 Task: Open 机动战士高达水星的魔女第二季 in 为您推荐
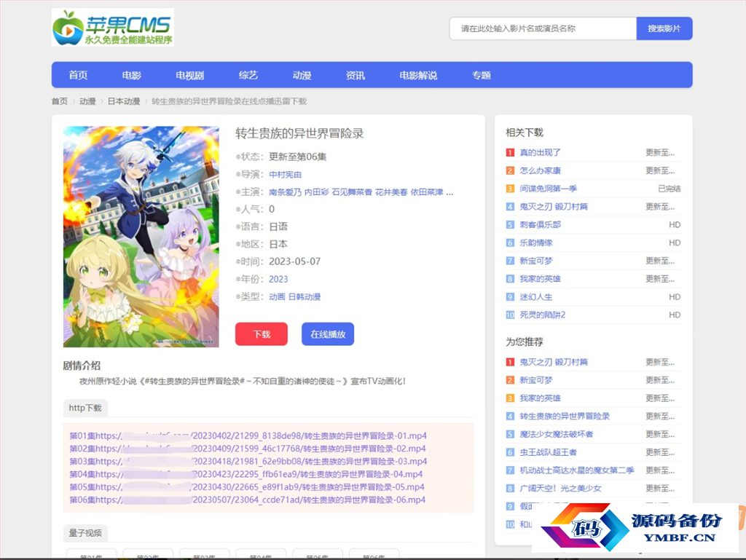tap(577, 470)
